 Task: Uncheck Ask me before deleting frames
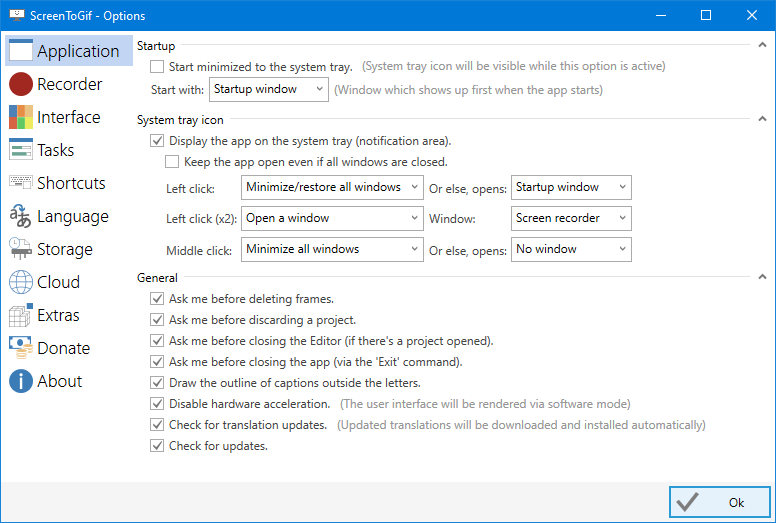[x=157, y=299]
